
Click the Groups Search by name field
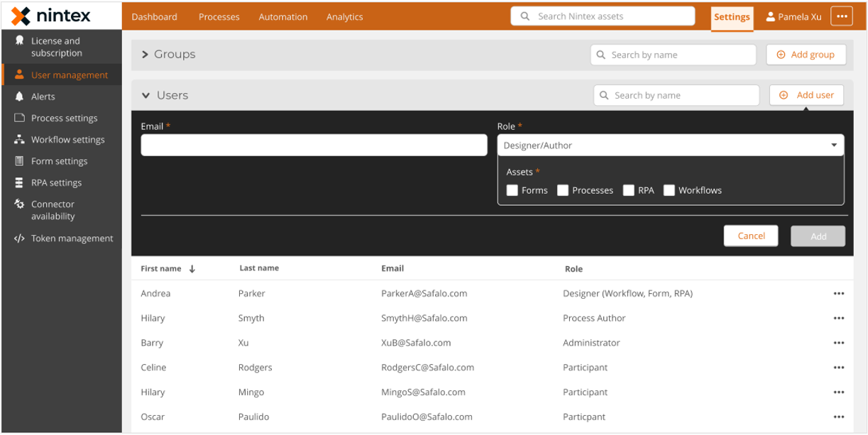click(x=673, y=55)
